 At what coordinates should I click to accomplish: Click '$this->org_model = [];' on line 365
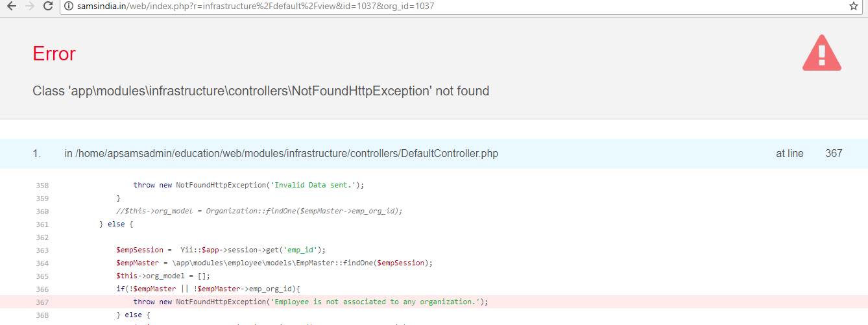pos(163,276)
